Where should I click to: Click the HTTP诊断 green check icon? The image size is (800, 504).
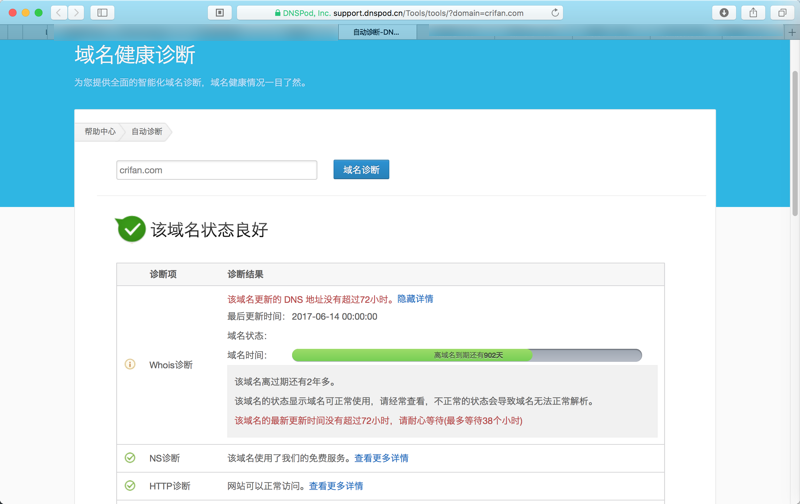coord(130,486)
